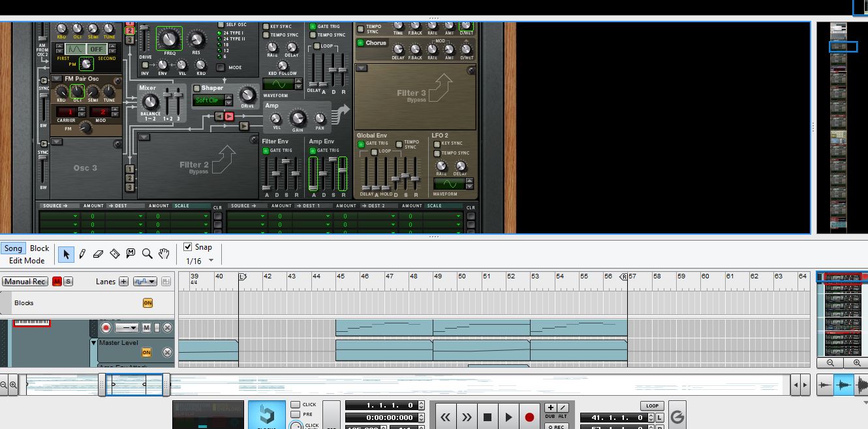Toggle the global Solo S button
Viewport: 868px width, 429px height.
(x=68, y=282)
